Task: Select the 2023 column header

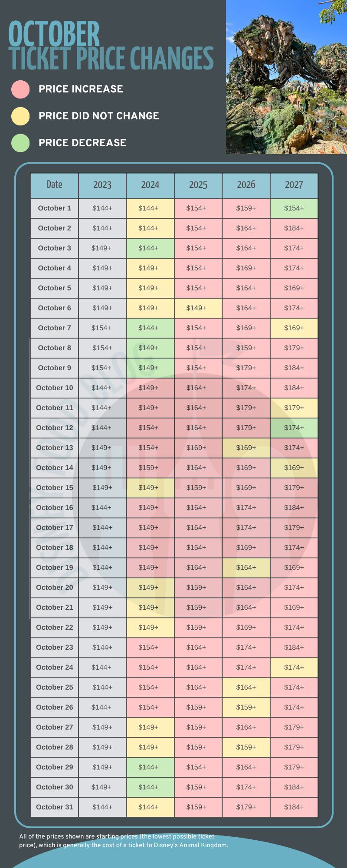Action: pyautogui.click(x=102, y=185)
